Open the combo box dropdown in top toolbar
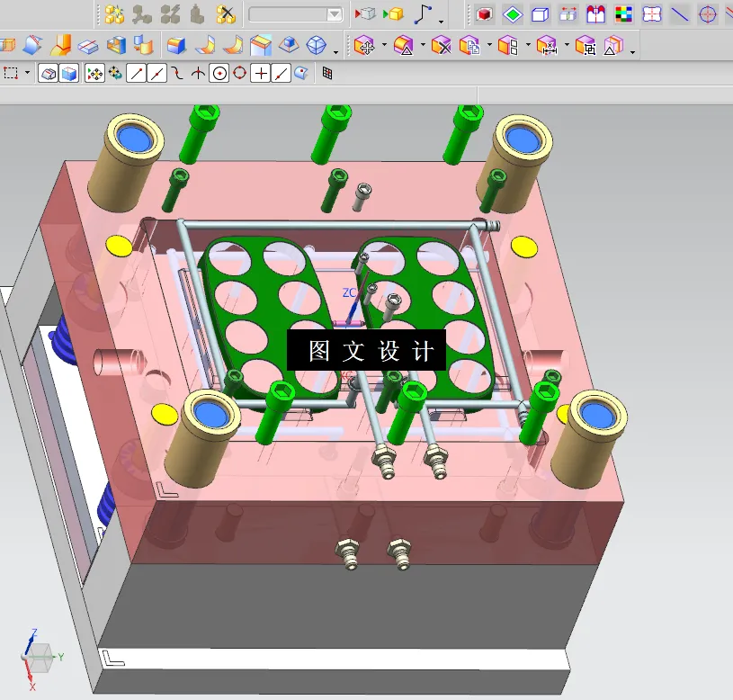733x700 pixels. click(x=335, y=13)
